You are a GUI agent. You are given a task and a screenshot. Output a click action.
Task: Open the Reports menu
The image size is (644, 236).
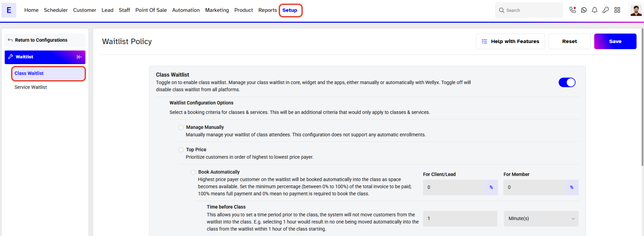268,10
